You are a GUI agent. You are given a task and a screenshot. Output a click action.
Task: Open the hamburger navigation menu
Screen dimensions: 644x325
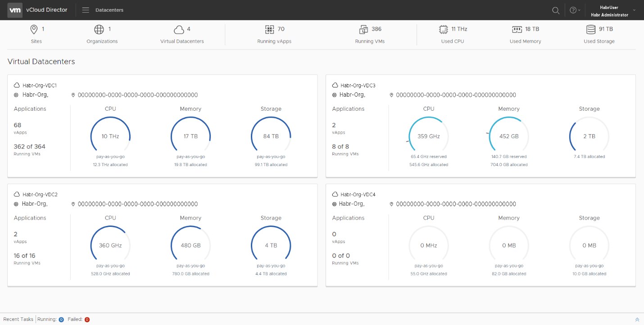tap(86, 10)
